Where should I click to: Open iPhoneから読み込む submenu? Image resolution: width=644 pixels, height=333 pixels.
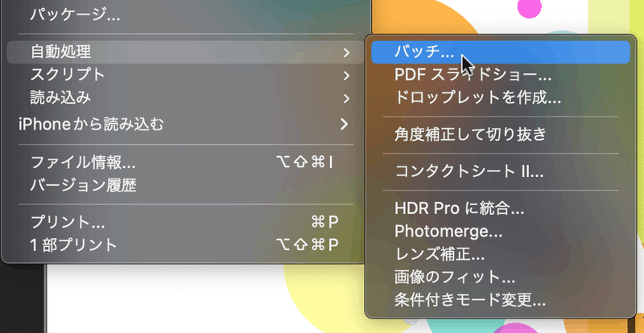coord(186,124)
